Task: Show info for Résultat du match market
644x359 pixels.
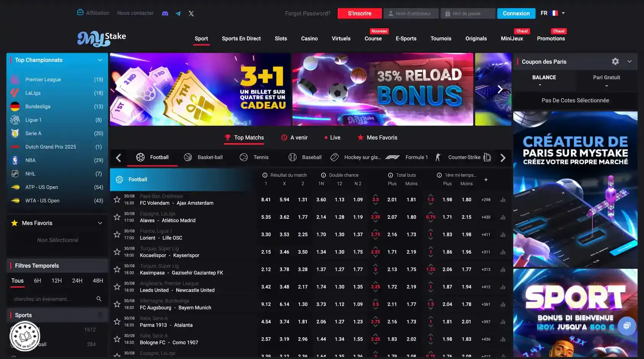Action: [x=265, y=175]
